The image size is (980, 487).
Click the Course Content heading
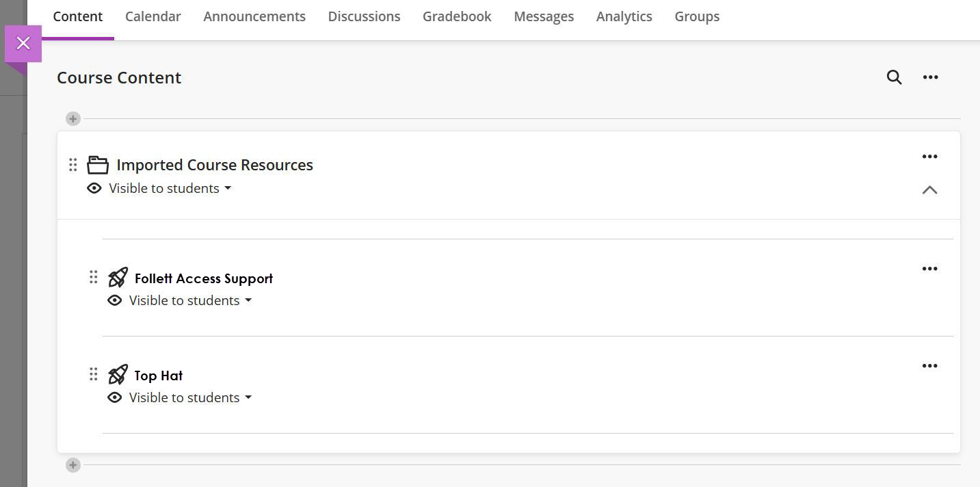point(119,77)
